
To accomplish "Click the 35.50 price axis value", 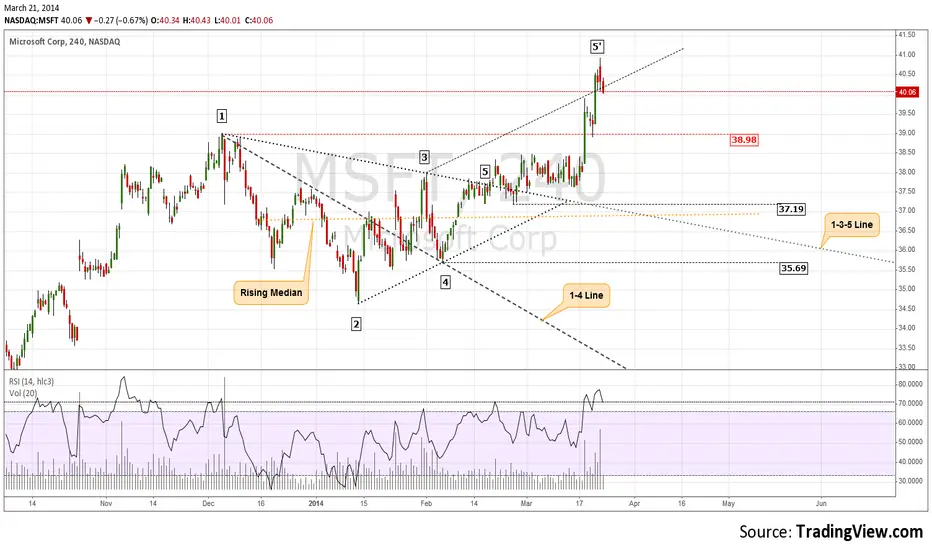I will 906,269.
